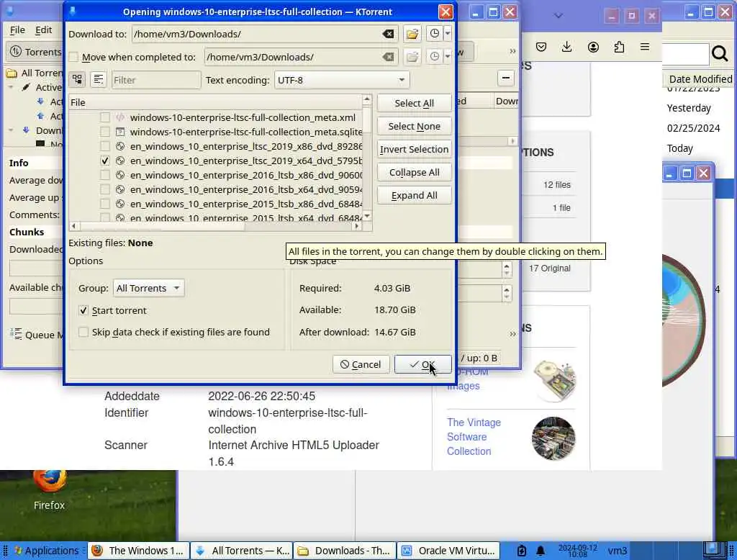
Task: Select 'All Torrents' group in KTorrent sidebar
Action: click(x=35, y=73)
